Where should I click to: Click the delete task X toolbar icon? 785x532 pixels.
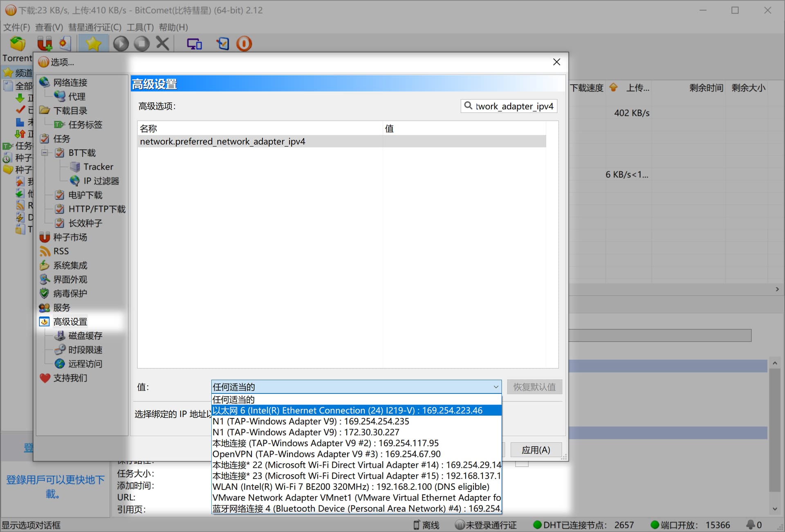pos(163,43)
